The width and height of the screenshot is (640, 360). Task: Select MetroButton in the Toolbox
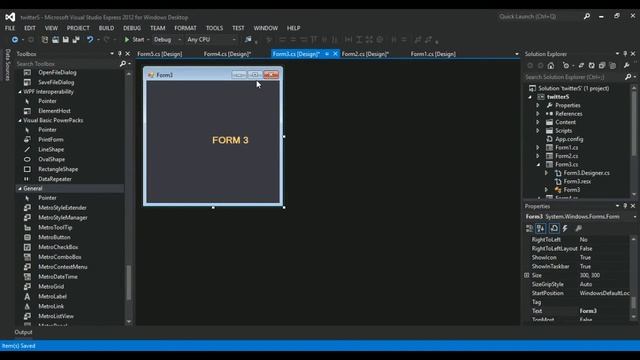pos(54,237)
